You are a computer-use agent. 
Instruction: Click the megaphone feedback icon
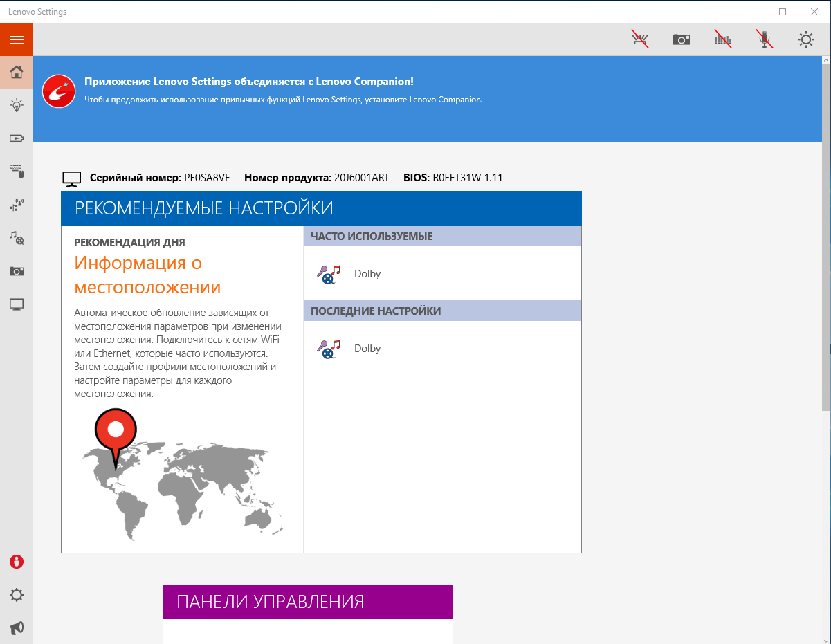[17, 627]
